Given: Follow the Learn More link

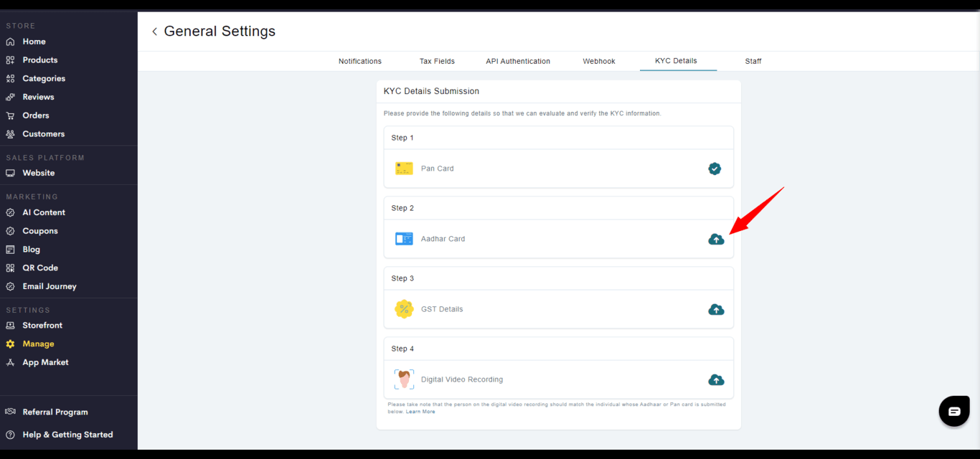Looking at the screenshot, I should [x=420, y=412].
